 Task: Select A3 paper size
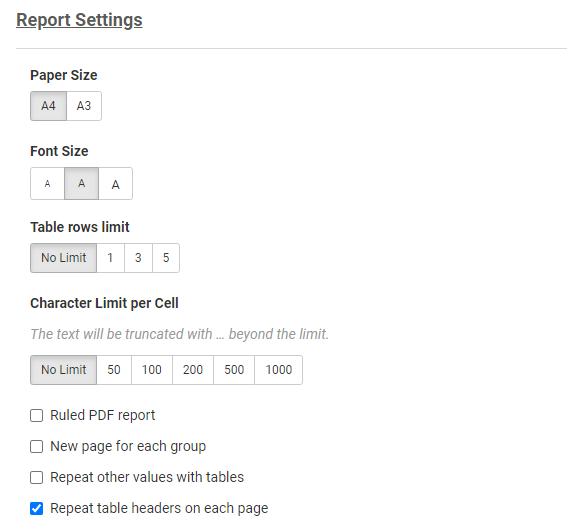(84, 106)
